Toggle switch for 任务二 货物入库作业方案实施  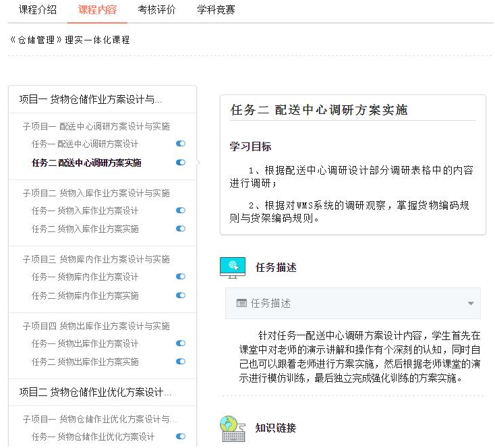180,229
